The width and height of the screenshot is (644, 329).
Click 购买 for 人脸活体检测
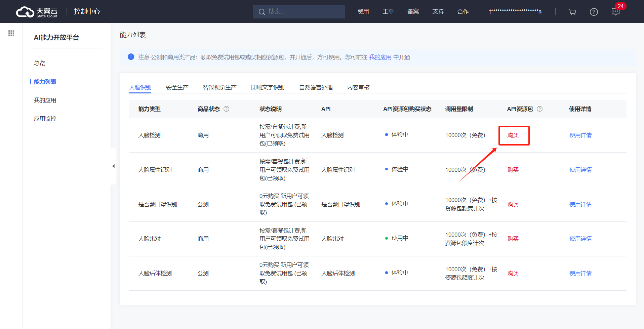pyautogui.click(x=513, y=273)
